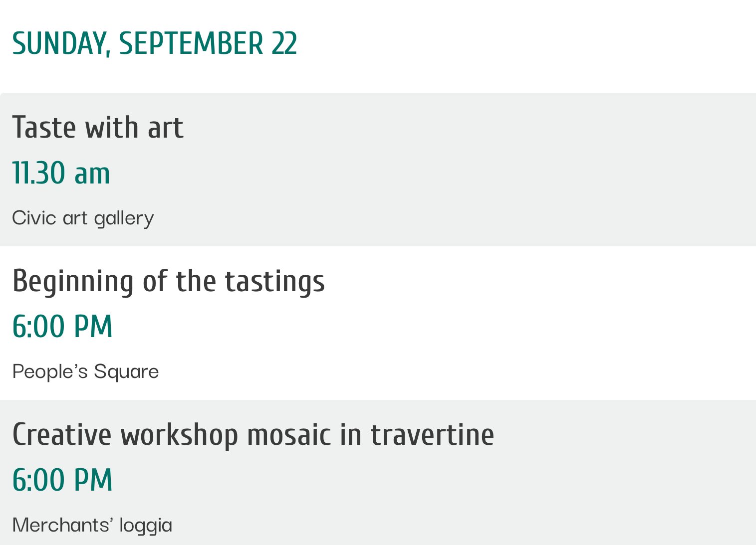Image resolution: width=756 pixels, height=545 pixels.
Task: Open Creative workshop mosaic in travertine event
Action: click(x=253, y=434)
